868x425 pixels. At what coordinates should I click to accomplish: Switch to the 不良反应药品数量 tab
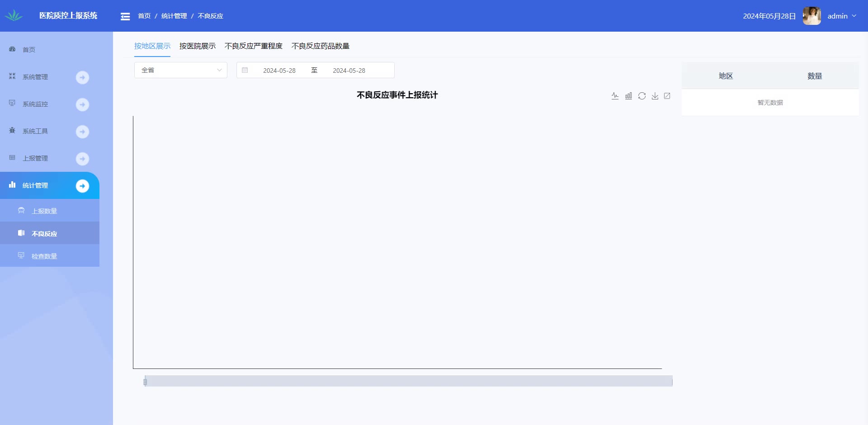[x=321, y=46]
